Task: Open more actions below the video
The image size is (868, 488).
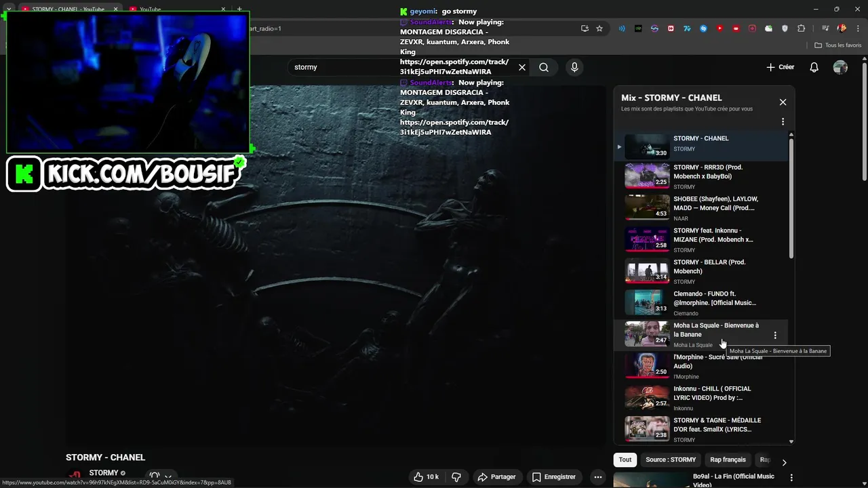Action: coord(598,477)
